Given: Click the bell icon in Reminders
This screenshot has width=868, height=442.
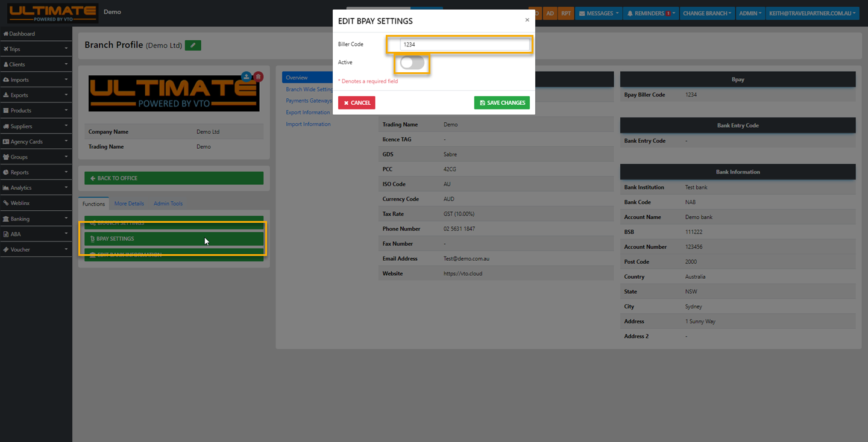Looking at the screenshot, I should click(631, 13).
